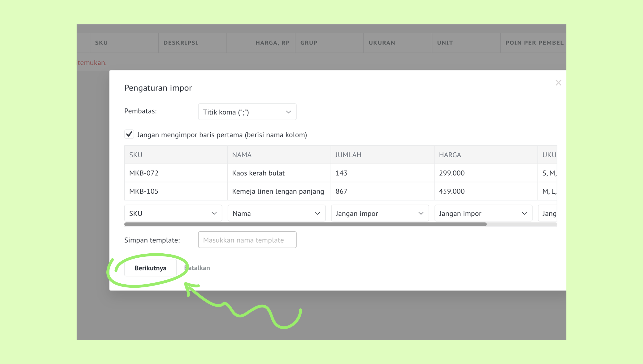
Task: Click the Berikutnya button
Action: (151, 268)
